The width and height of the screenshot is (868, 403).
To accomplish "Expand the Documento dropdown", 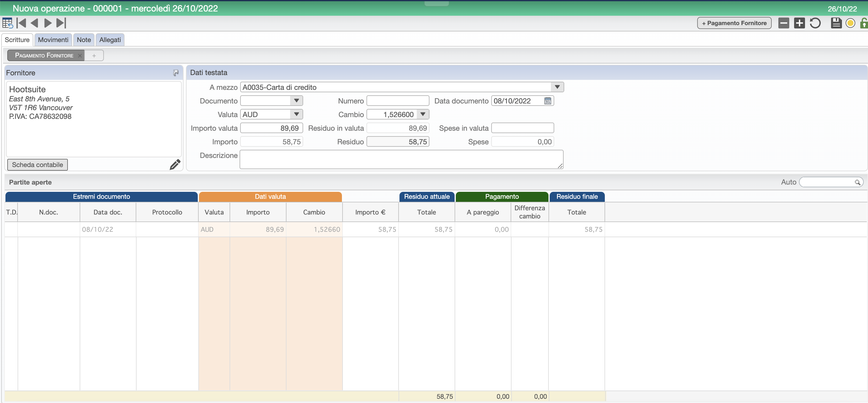I will [x=296, y=101].
